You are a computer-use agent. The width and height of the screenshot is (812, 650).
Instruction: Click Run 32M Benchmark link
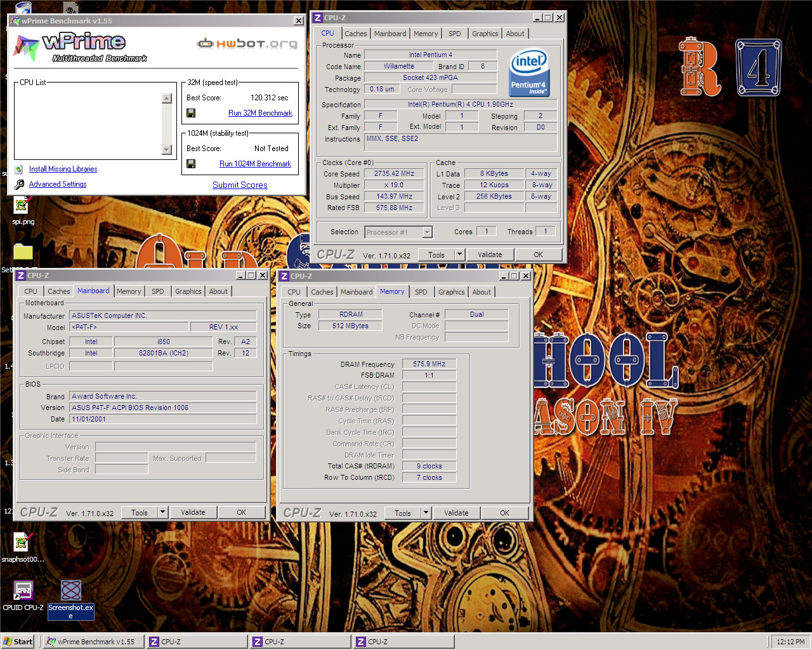(x=260, y=113)
